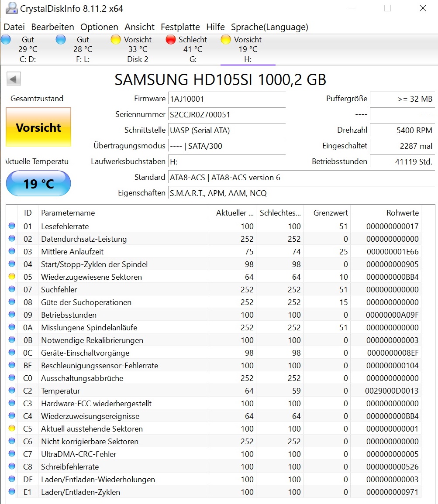Click blue status dot for Wiederzuweisungsereignisse

[x=12, y=415]
